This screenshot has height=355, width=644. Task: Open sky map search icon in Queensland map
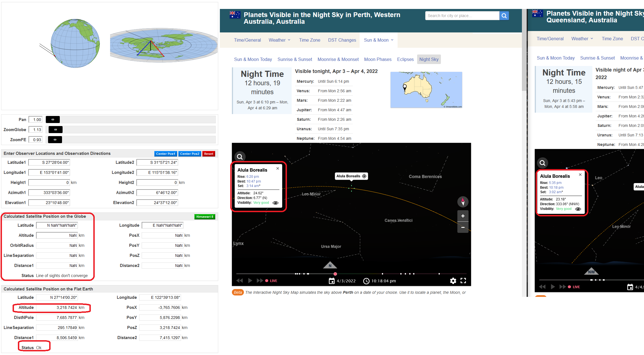pyautogui.click(x=542, y=163)
